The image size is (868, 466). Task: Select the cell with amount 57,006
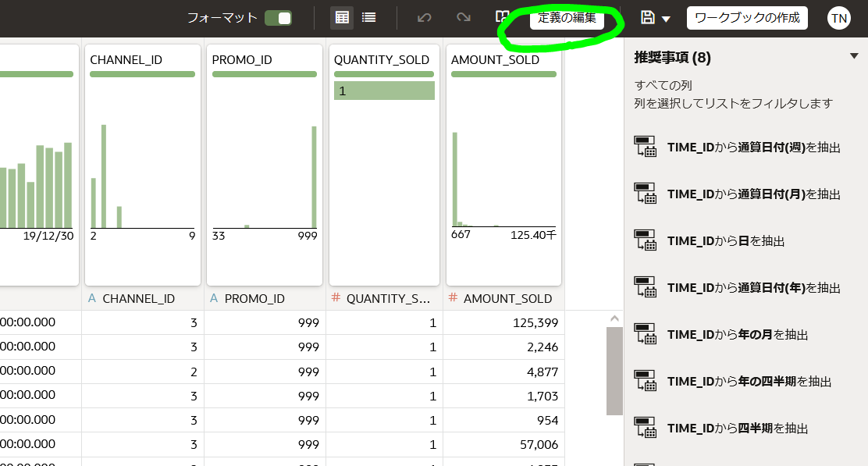[x=503, y=444]
